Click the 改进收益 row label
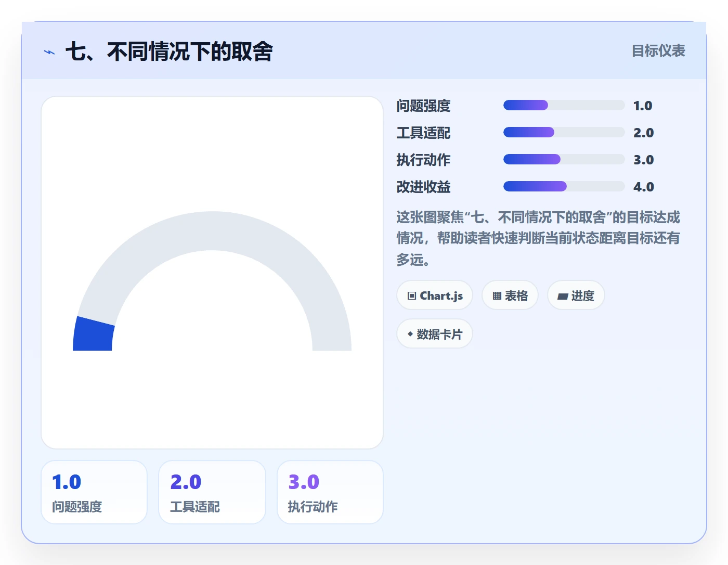Screen dimensions: 728x565 coord(423,187)
